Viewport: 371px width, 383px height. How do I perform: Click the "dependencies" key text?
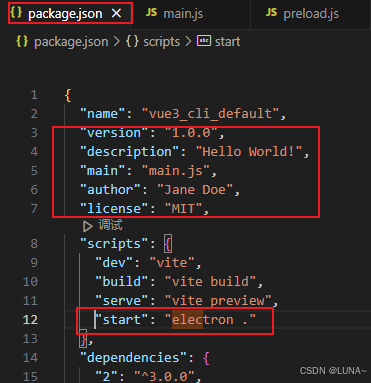coord(133,358)
